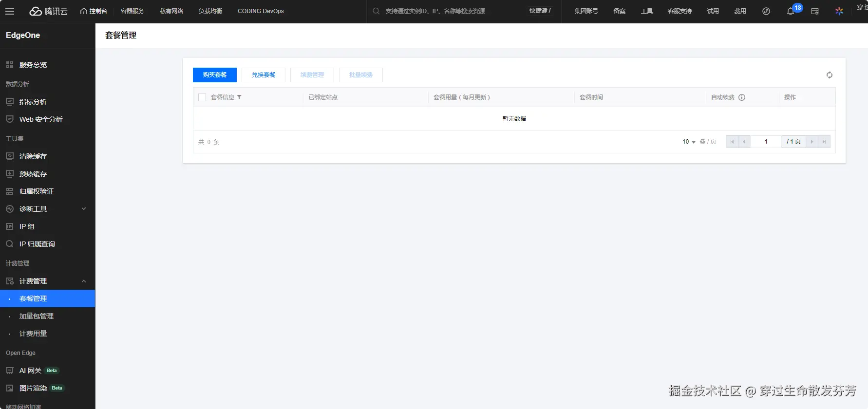The width and height of the screenshot is (868, 409).
Task: Open AI 网关 Beta in sidebar
Action: [47, 371]
